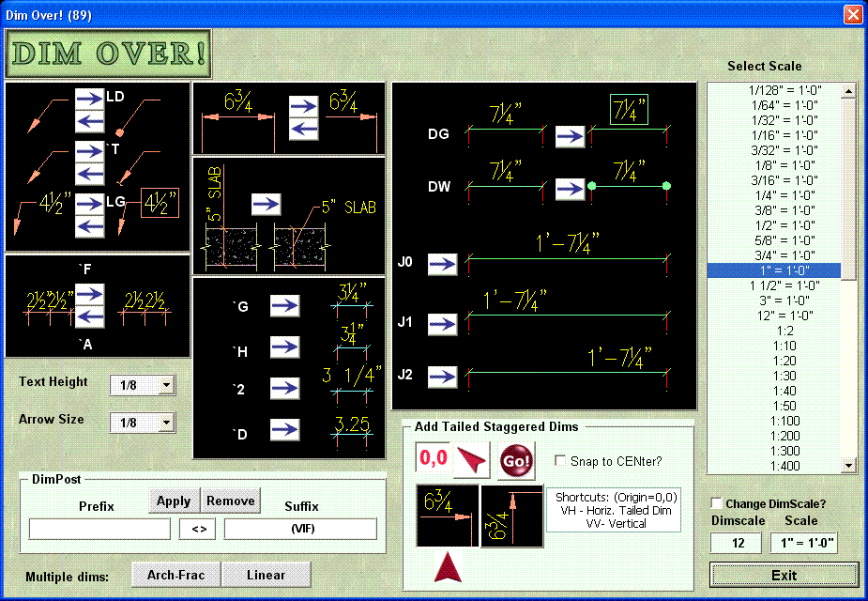Click the Suffix field containing (VIF)
Viewport: 868px width, 601px height.
300,529
